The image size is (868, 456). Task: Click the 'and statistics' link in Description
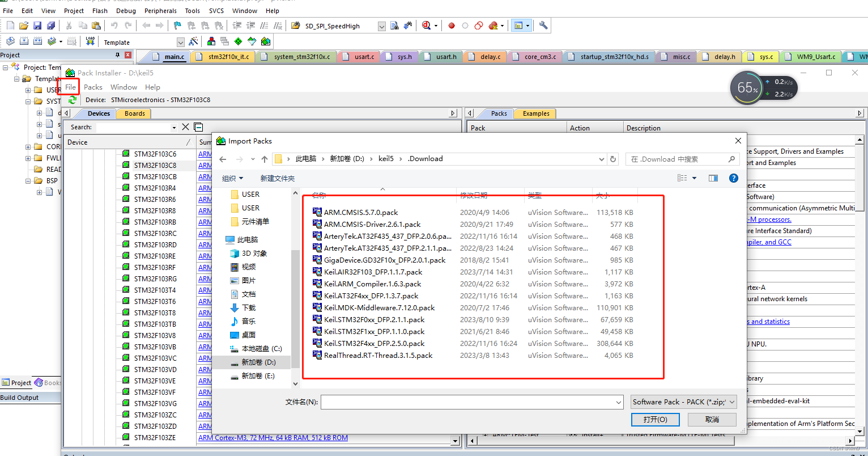click(768, 322)
